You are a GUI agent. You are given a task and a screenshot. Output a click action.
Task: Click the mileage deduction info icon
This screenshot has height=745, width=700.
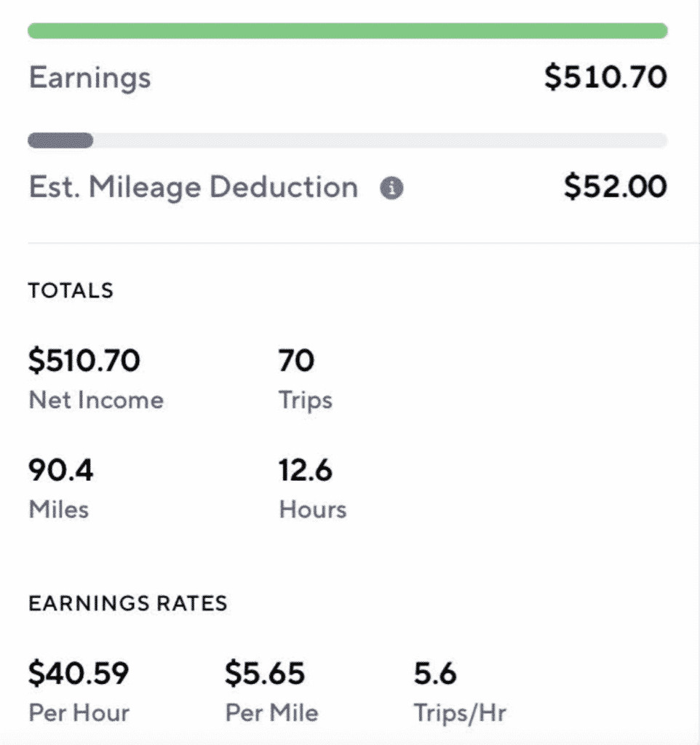(391, 188)
